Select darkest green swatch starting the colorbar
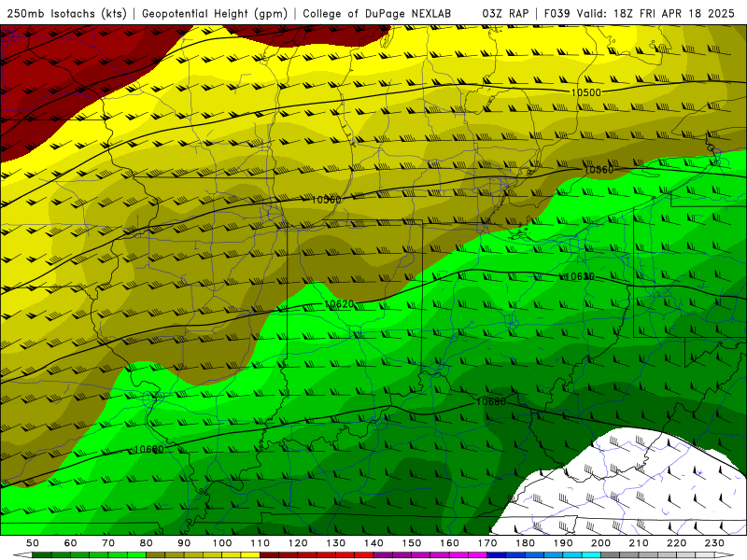Viewport: 747px width, 560px height. point(41,555)
